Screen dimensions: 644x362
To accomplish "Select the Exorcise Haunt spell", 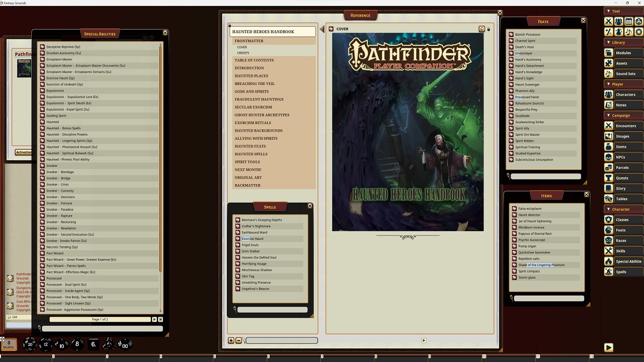I will click(252, 238).
